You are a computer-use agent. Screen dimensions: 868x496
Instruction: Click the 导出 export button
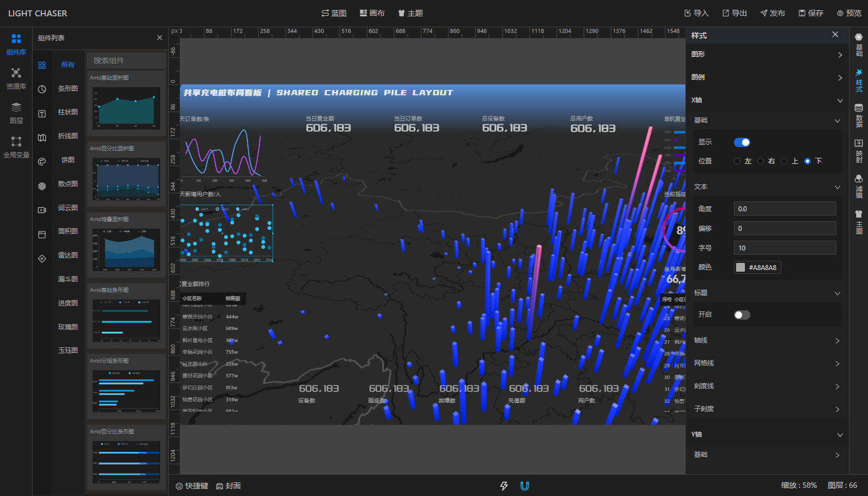pos(735,13)
